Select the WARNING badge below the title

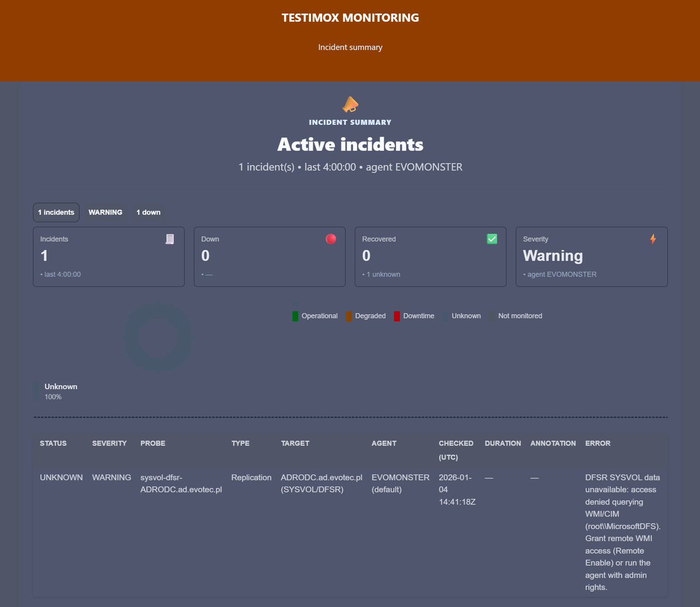(x=106, y=212)
